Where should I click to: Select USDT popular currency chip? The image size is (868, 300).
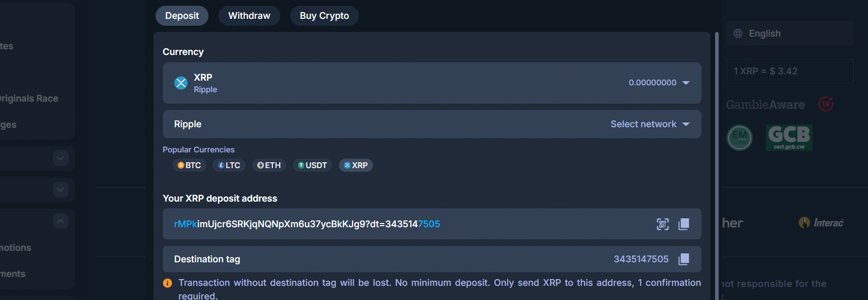click(x=312, y=165)
